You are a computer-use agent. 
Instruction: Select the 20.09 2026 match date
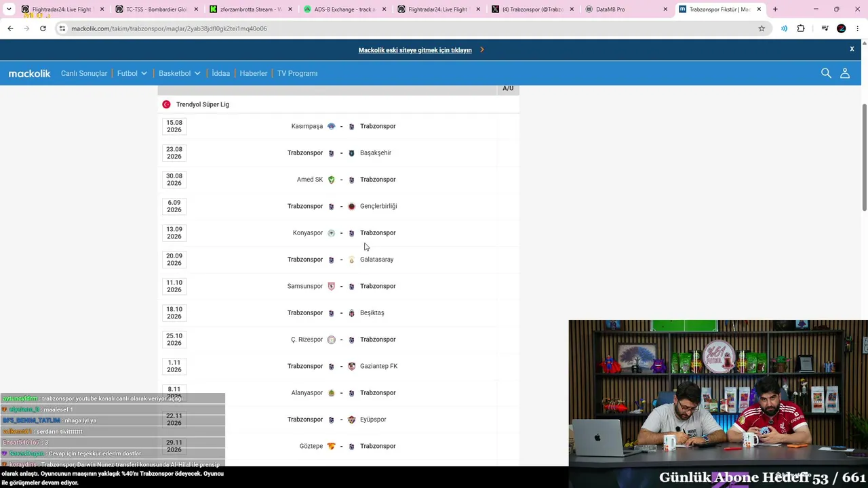(174, 260)
